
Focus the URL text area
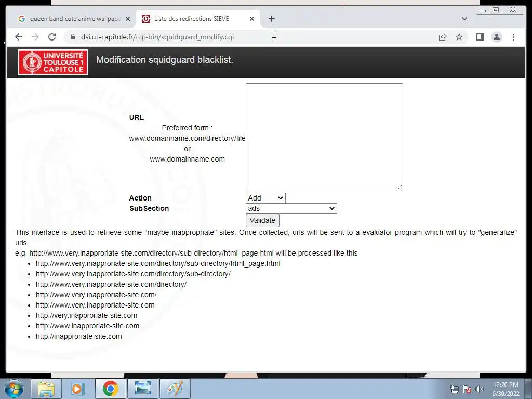(324, 137)
